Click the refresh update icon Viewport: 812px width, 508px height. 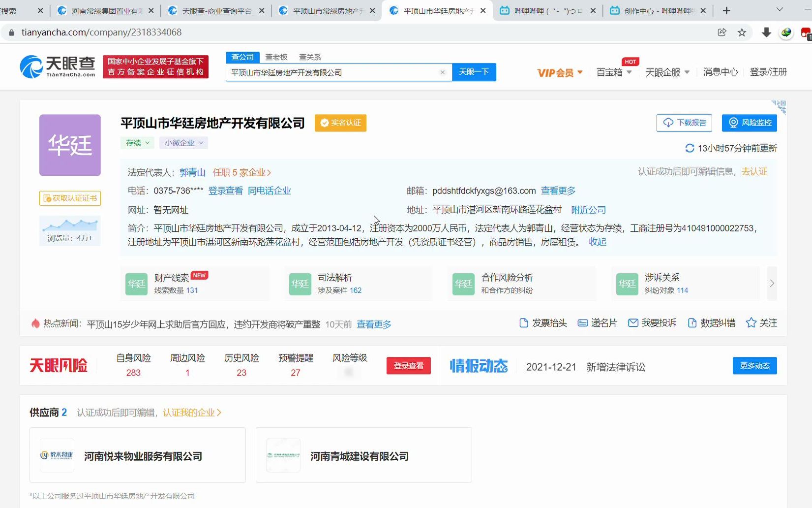690,148
